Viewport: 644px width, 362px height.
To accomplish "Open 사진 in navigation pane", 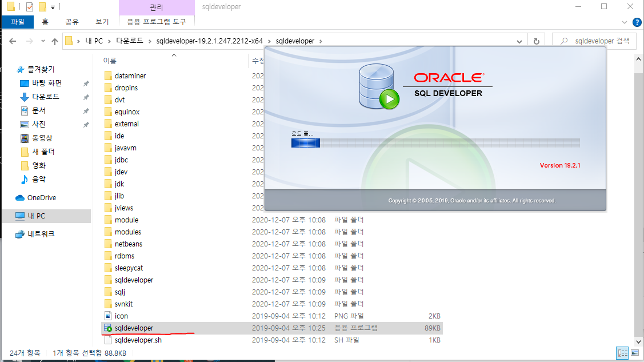I will pyautogui.click(x=39, y=124).
